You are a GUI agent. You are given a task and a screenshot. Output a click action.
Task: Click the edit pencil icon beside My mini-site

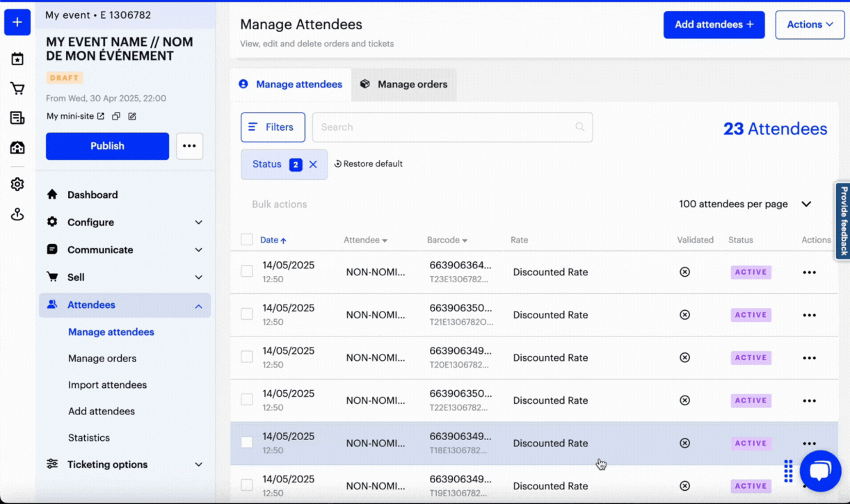coord(132,116)
